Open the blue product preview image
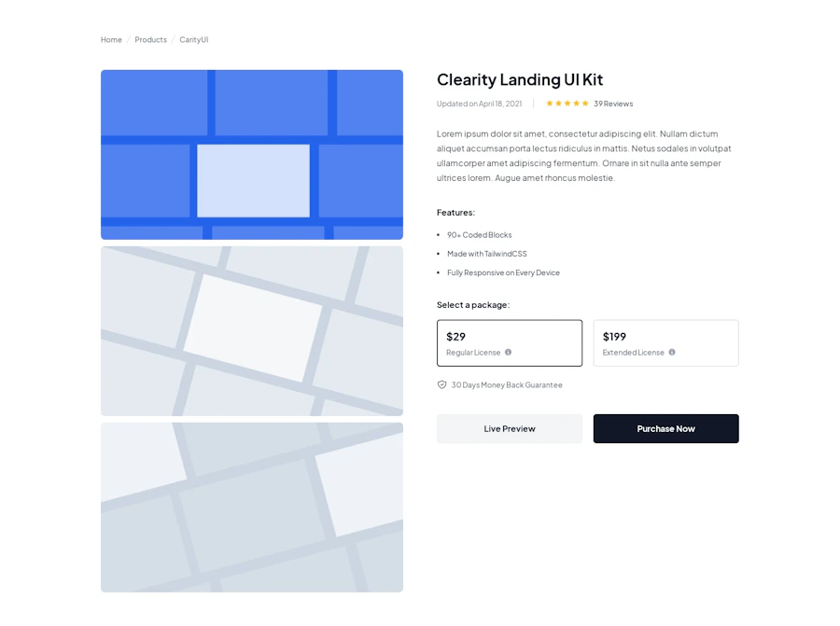The width and height of the screenshot is (840, 626). tap(252, 155)
